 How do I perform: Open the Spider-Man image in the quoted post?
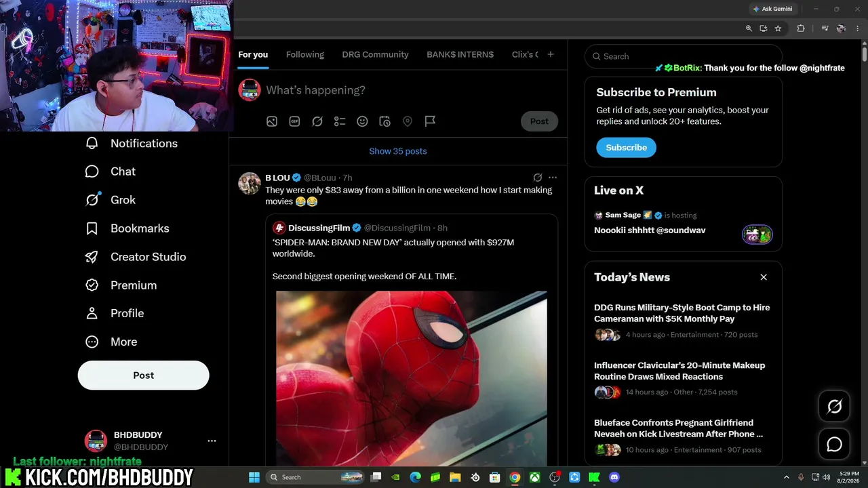coord(411,378)
